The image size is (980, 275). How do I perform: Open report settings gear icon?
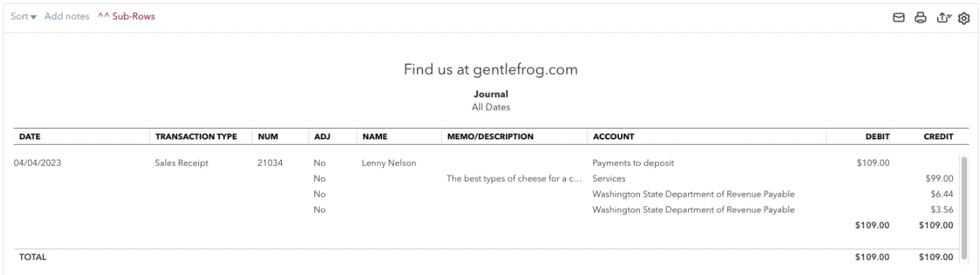tap(963, 17)
